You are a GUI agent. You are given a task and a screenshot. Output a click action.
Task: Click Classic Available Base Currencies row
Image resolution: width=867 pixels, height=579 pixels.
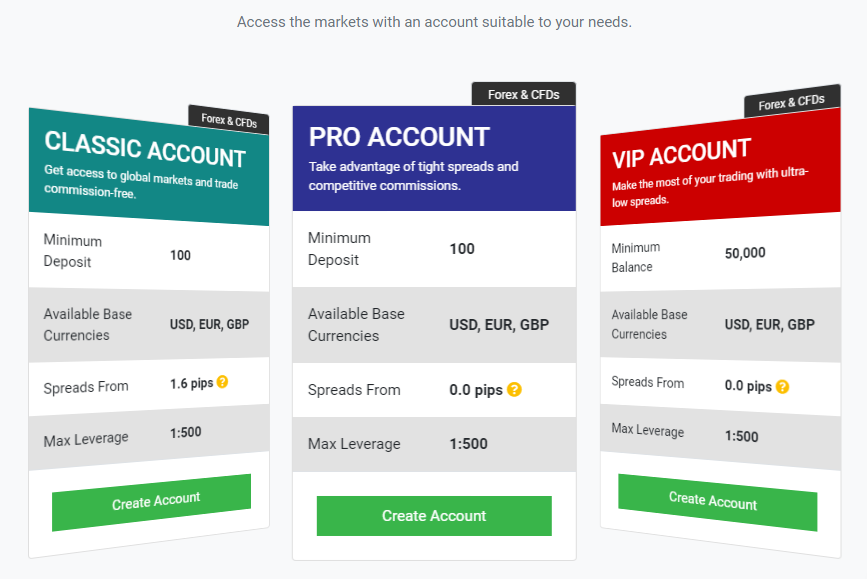(x=148, y=324)
